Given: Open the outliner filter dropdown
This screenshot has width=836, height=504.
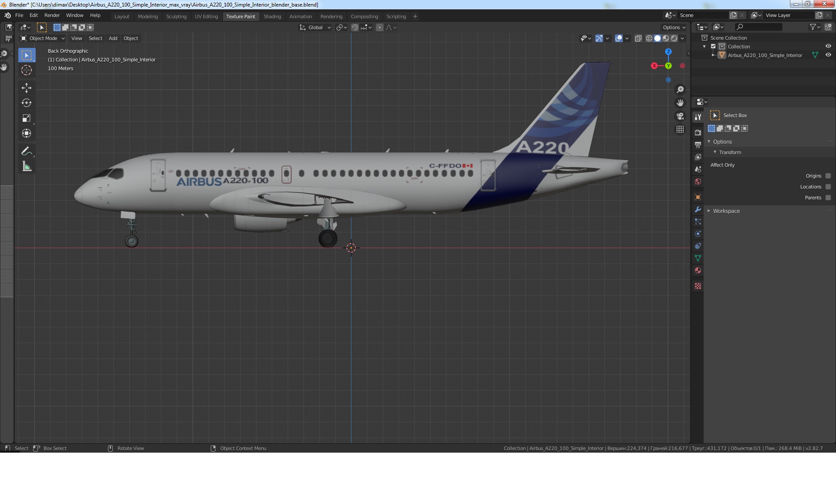Looking at the screenshot, I should tap(815, 27).
